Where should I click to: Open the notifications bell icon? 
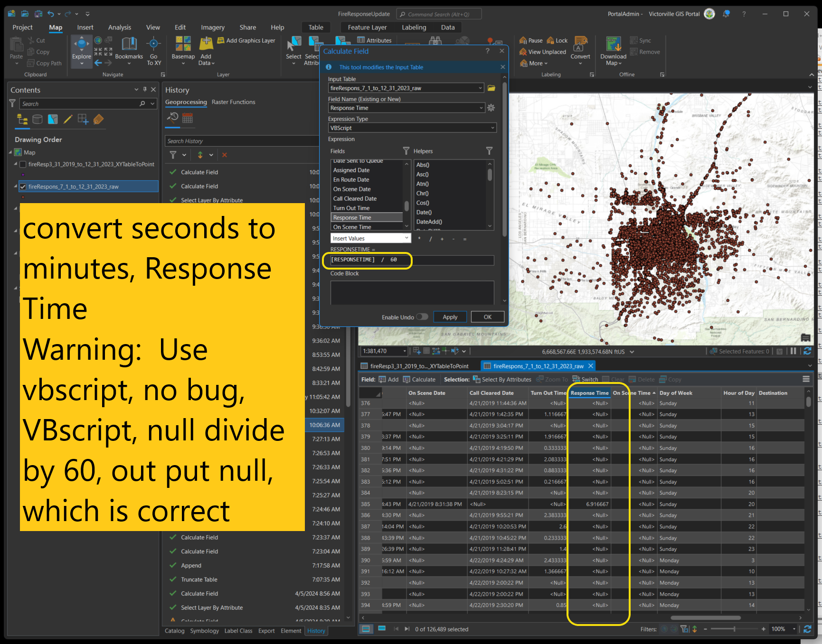[726, 14]
